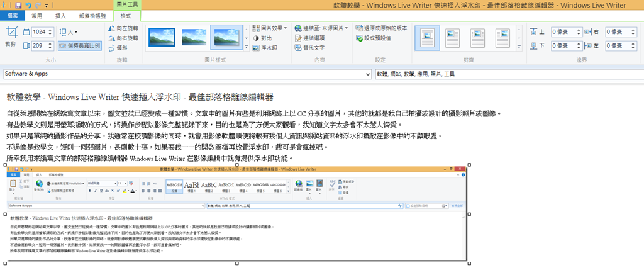Apply the second plain picture style
Image resolution: width=644 pixels, height=270 pixels.
coord(194,37)
